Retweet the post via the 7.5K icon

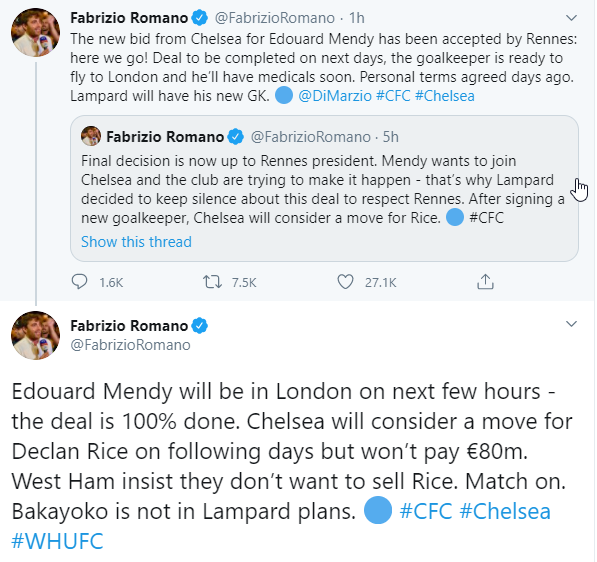212,282
